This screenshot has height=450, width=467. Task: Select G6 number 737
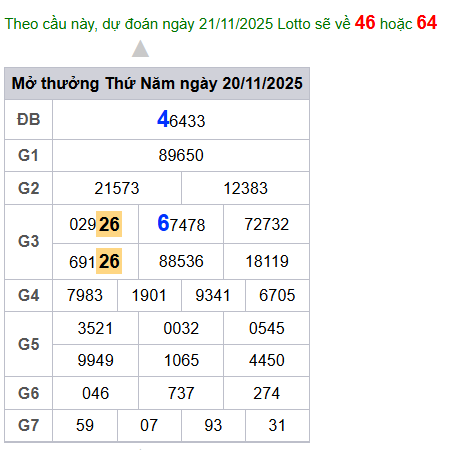tap(181, 393)
